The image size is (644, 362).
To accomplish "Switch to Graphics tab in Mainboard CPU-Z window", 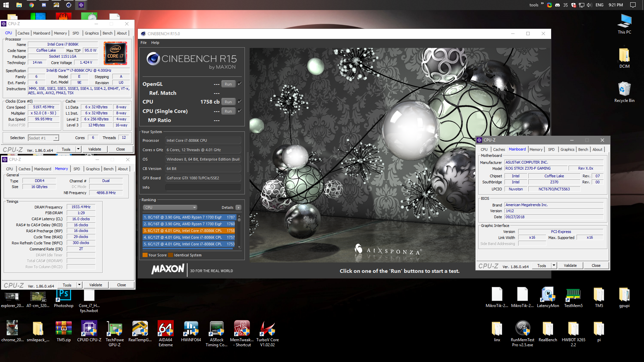I will click(568, 149).
